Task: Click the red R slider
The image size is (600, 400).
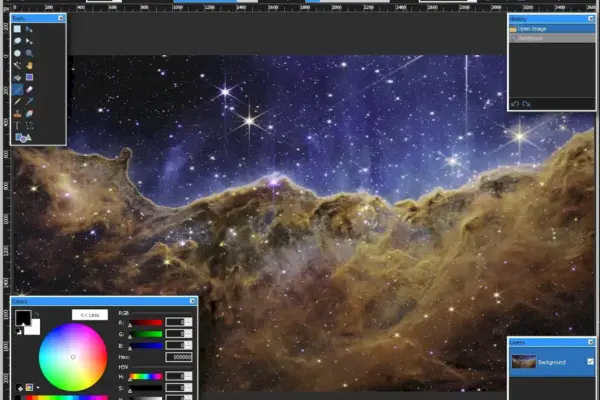Action: point(145,323)
